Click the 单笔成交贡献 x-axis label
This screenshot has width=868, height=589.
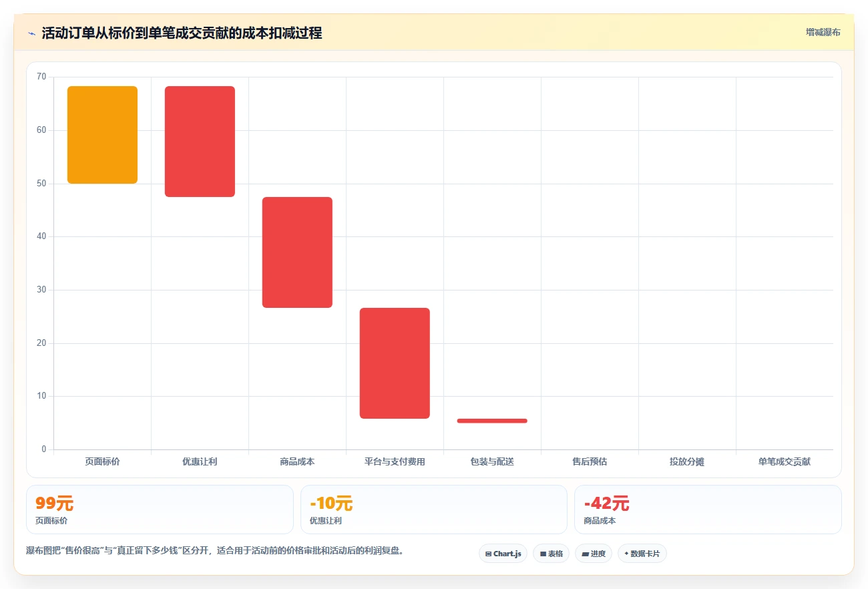[785, 461]
